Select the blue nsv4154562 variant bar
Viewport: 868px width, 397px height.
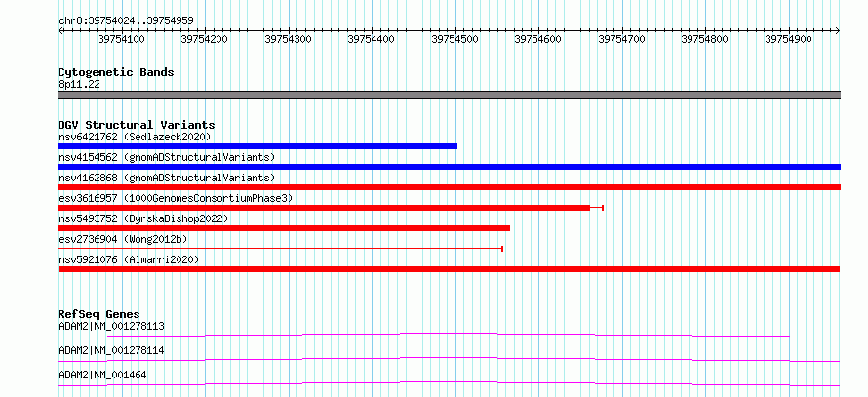pos(449,167)
